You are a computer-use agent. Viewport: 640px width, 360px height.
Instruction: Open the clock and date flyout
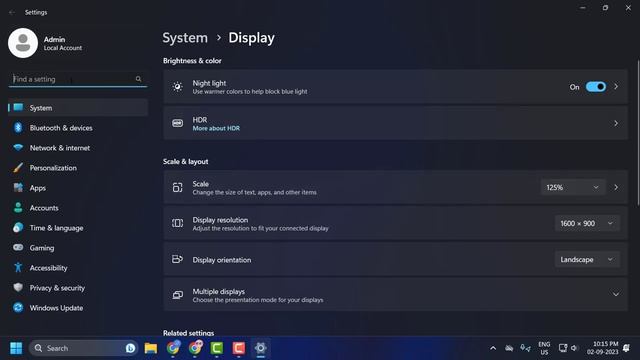tap(602, 348)
